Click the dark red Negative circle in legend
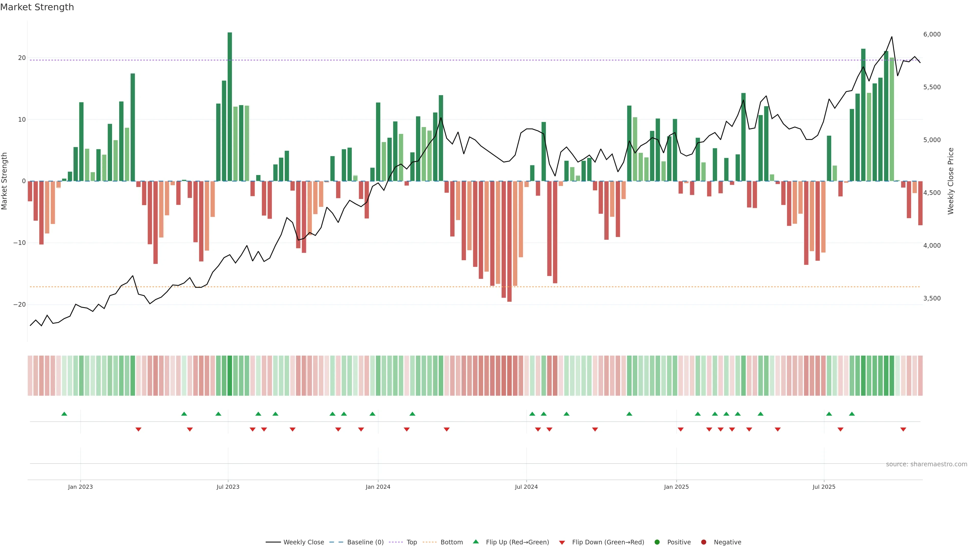The width and height of the screenshot is (980, 551). 703,542
